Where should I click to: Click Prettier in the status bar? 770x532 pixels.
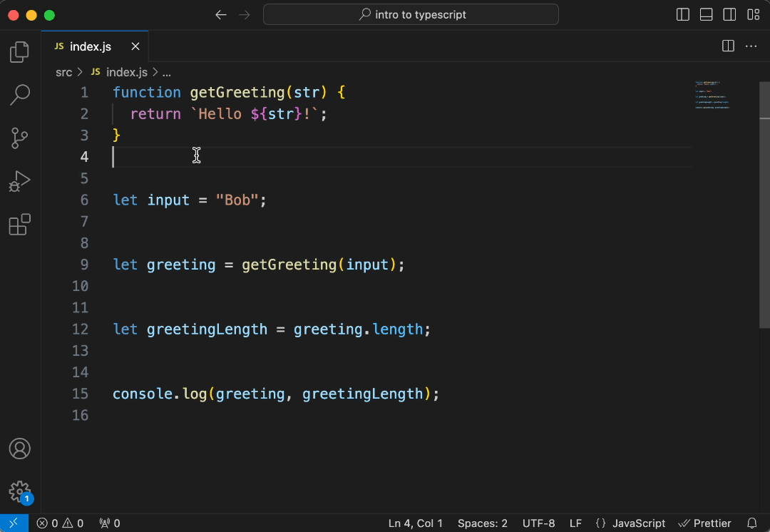pyautogui.click(x=705, y=523)
